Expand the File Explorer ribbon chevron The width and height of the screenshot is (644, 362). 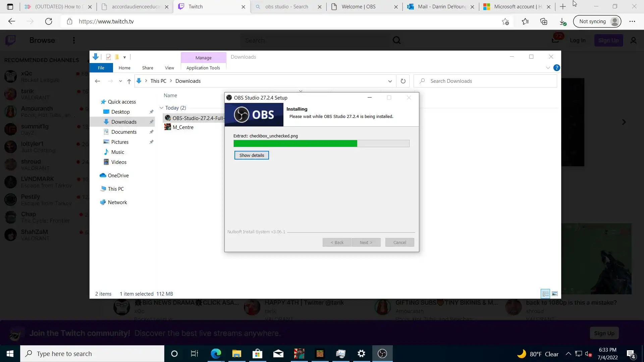[548, 68]
